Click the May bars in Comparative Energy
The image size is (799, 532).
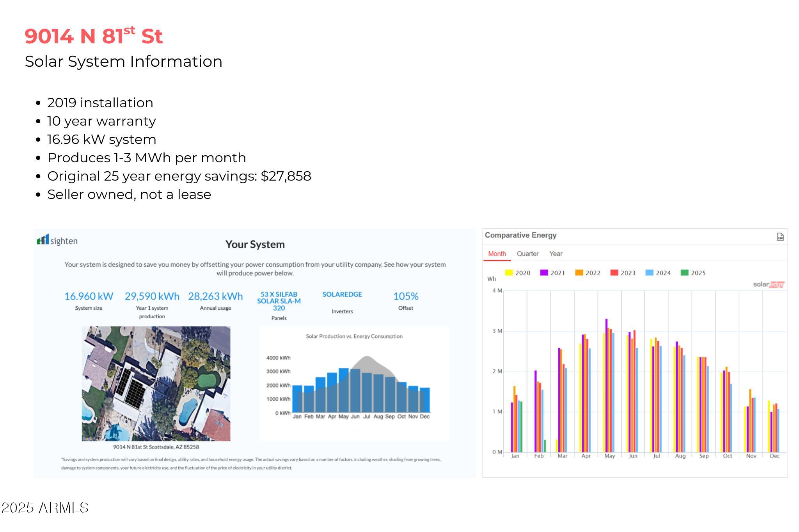609,390
